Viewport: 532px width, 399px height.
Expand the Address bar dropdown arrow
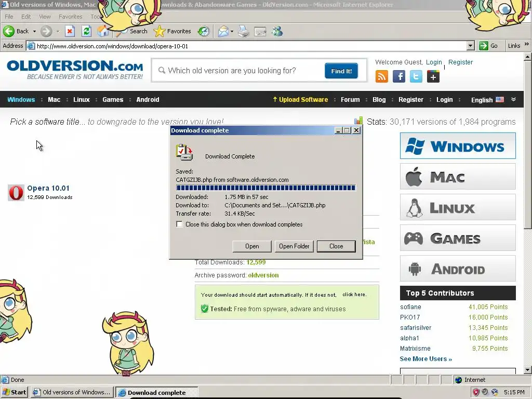[470, 46]
